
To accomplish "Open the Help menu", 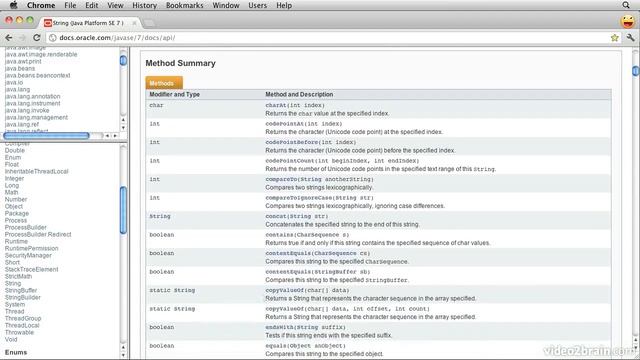I will pyautogui.click(x=284, y=5).
